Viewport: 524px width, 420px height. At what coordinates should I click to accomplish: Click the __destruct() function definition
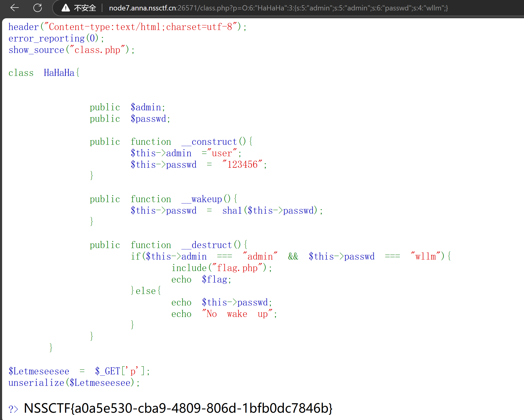click(169, 245)
